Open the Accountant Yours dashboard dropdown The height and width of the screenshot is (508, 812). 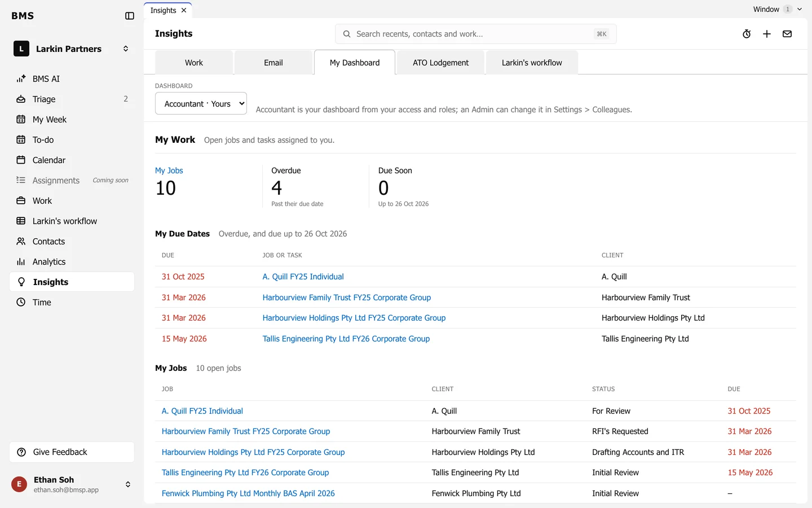coord(201,103)
